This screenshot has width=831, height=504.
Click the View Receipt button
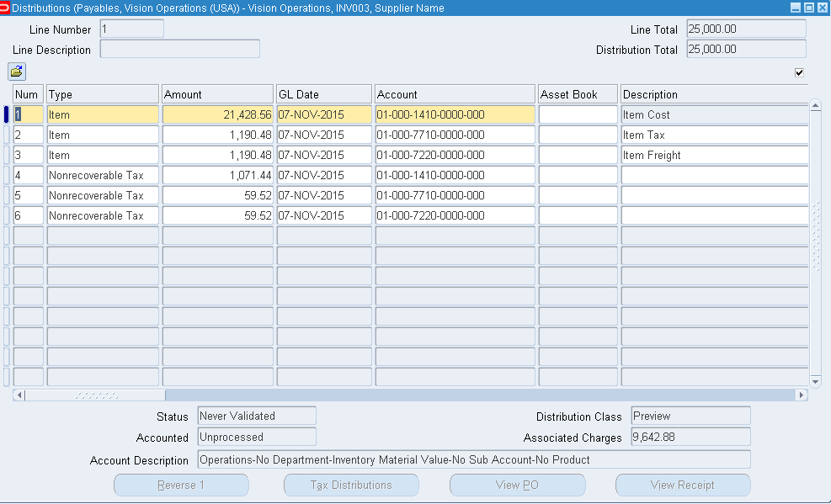click(682, 485)
